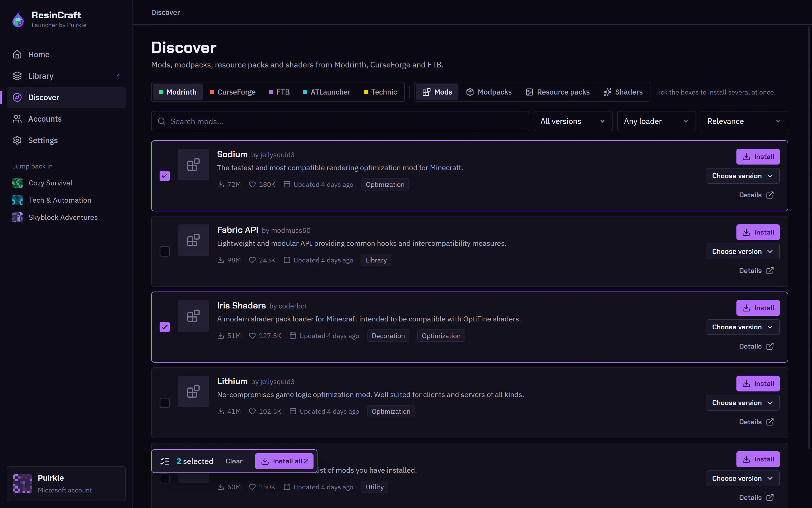Open Fabric API Details link

[x=756, y=271]
